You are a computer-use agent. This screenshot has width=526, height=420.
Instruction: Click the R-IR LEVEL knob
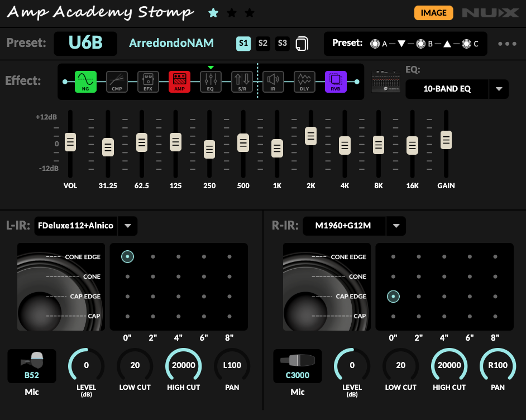point(352,366)
